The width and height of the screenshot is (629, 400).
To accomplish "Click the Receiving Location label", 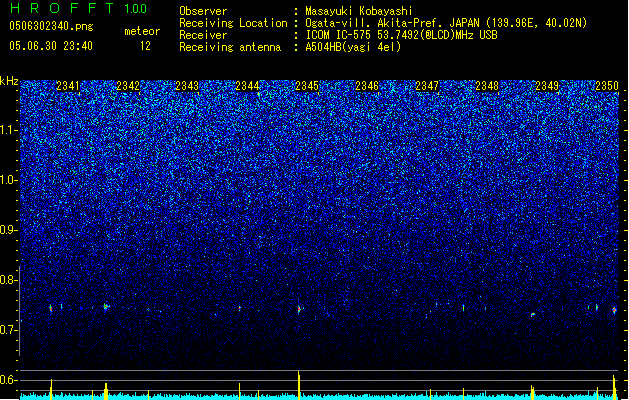I will [x=233, y=23].
